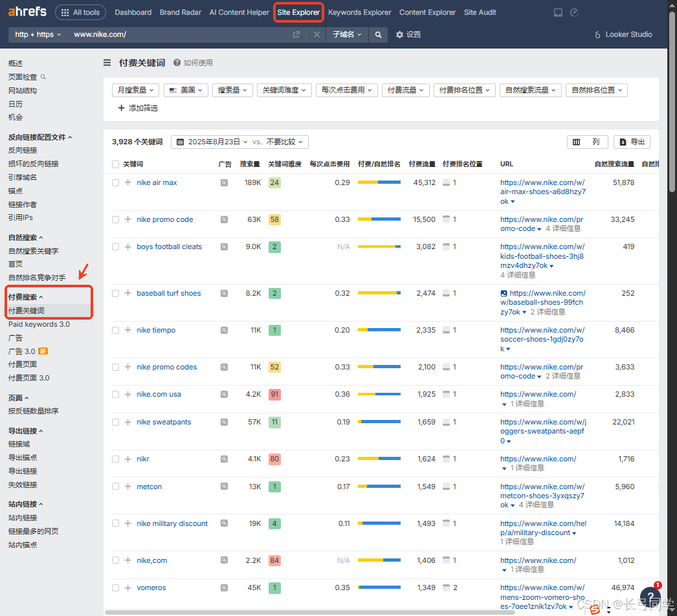Open the date 2025年8月23日 dropdown

(212, 142)
